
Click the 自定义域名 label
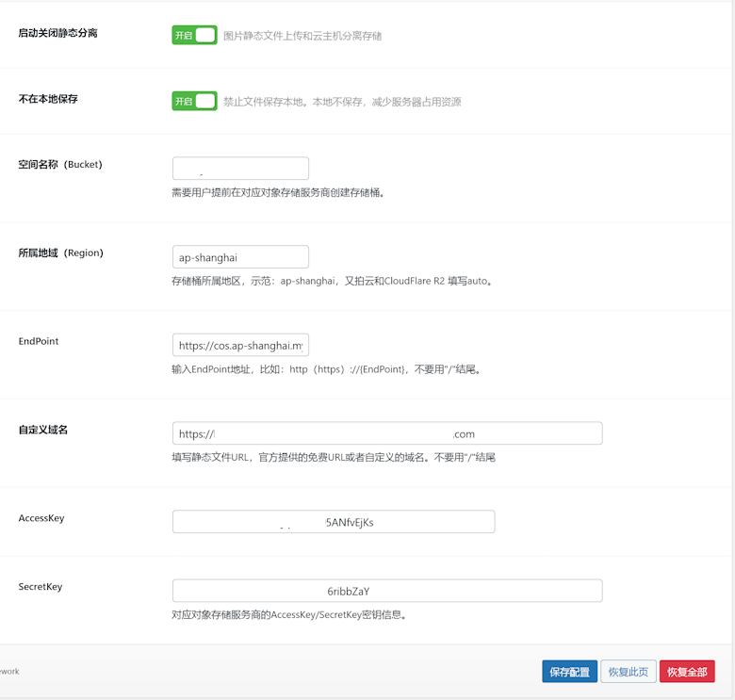click(43, 430)
